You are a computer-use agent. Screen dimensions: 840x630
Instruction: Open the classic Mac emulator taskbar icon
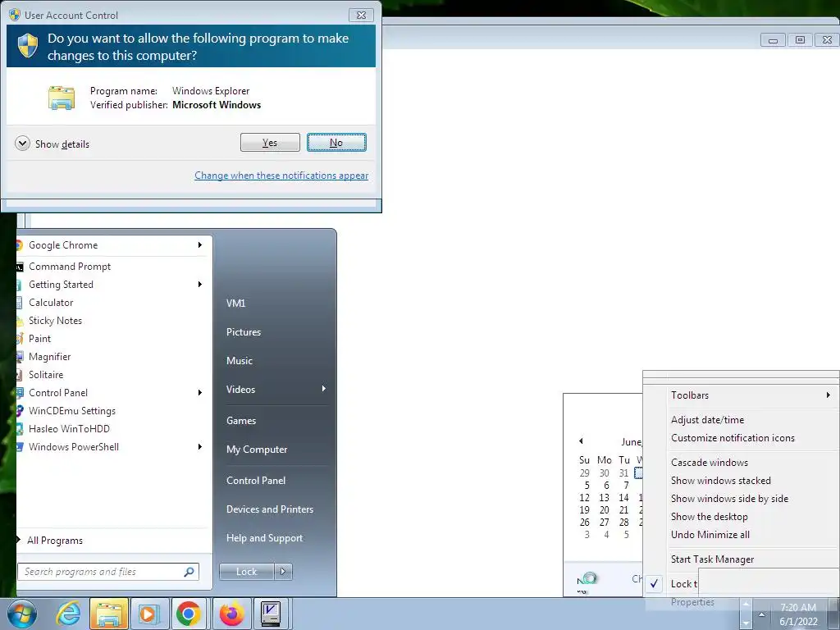(x=271, y=614)
